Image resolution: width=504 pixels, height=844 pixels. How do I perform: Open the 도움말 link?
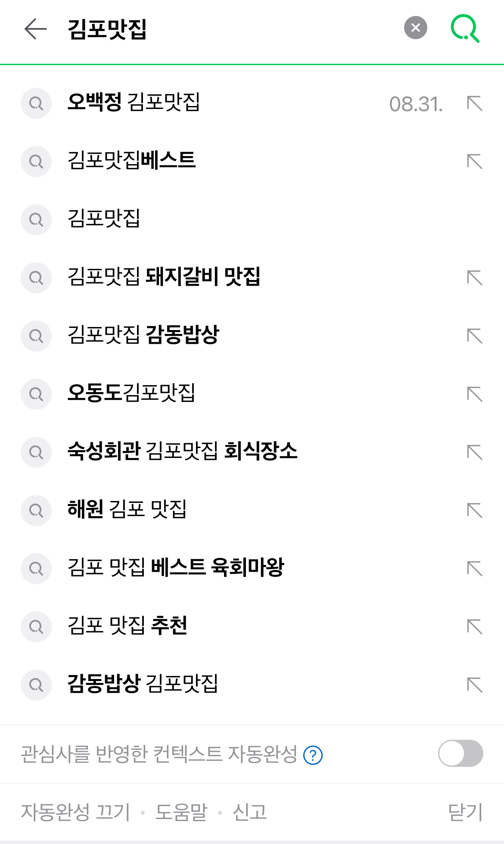click(x=181, y=813)
